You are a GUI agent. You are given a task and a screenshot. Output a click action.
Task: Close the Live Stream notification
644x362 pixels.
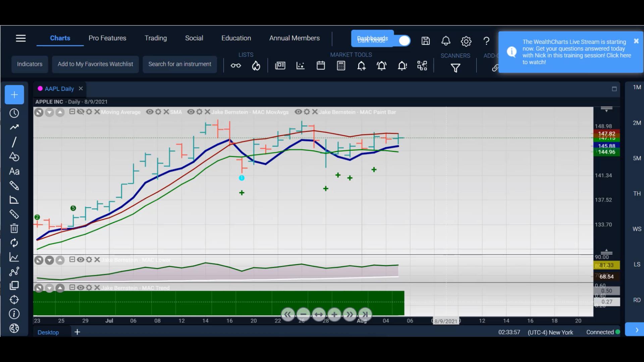[636, 41]
